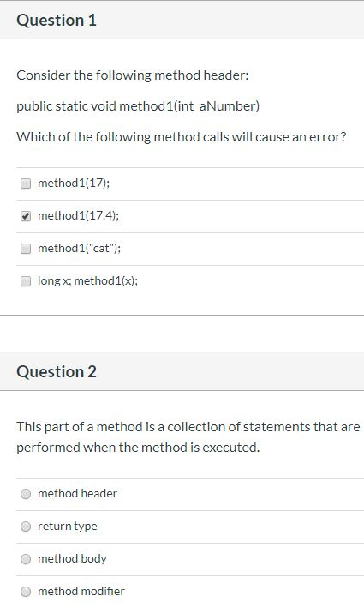Click the 'method modifier' answer text
Screen dimensions: 364x614
(x=81, y=591)
